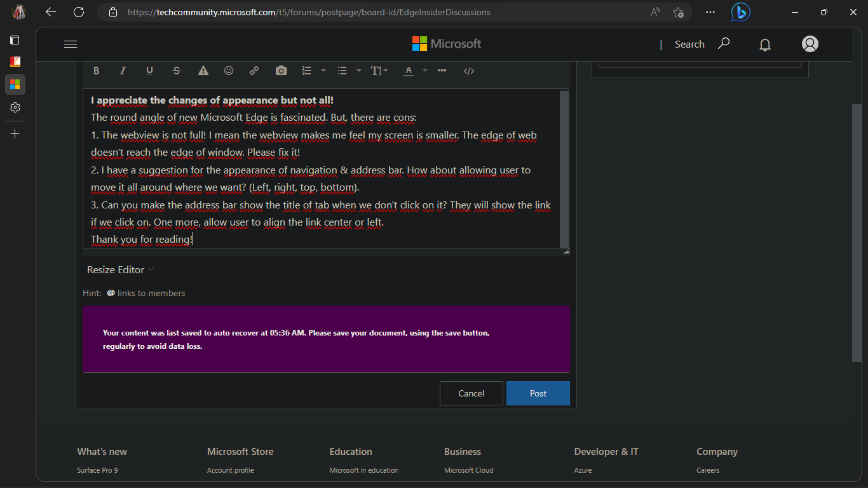Open the font color picker
The height and width of the screenshot is (488, 868).
pyautogui.click(x=409, y=71)
